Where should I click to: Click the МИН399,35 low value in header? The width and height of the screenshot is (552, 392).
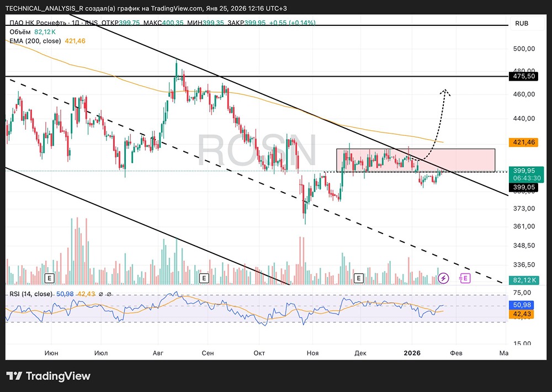205,23
